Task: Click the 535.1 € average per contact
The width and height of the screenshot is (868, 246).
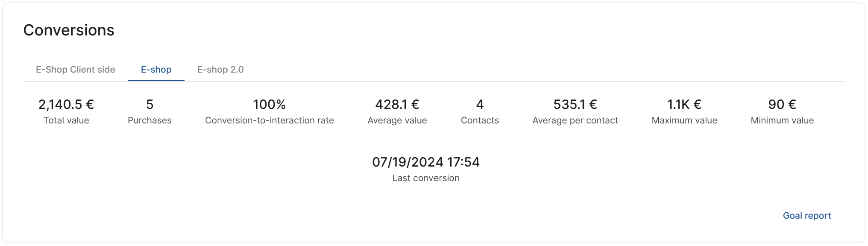Action: 575,104
